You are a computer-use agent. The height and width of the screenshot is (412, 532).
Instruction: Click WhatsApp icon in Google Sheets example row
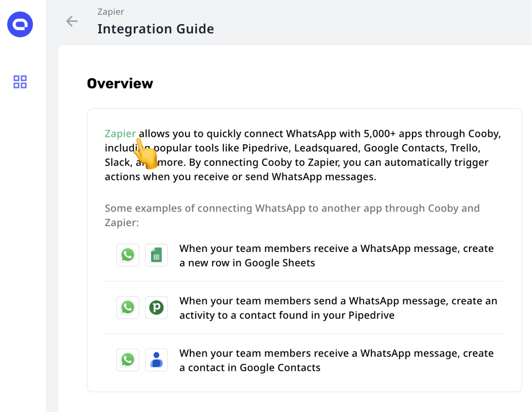(128, 255)
